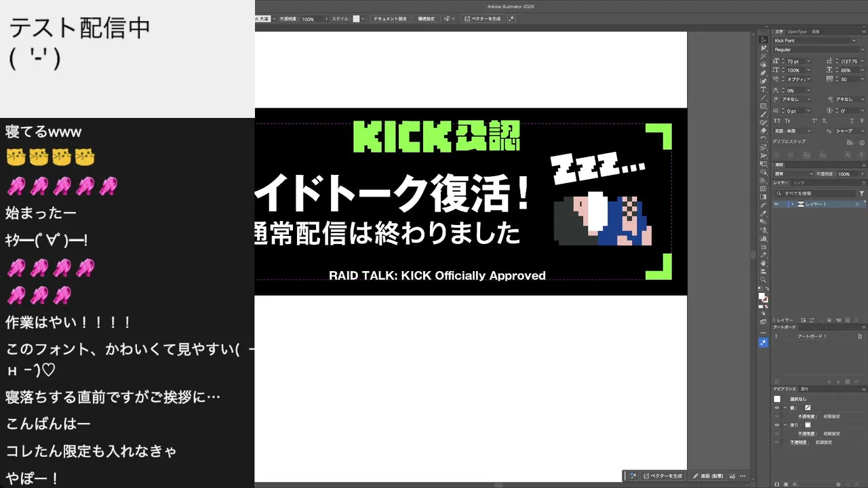868x488 pixels.
Task: Switch to the 段落 paragraph tab
Action: [816, 31]
